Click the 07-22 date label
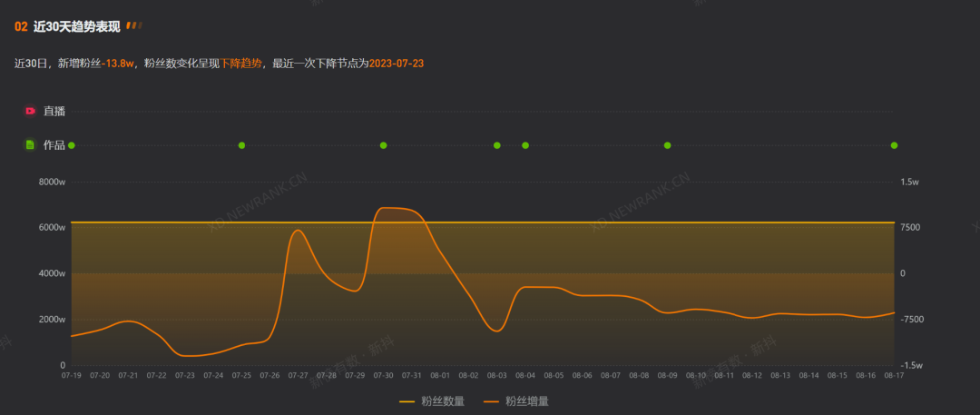The image size is (980, 415). (157, 376)
